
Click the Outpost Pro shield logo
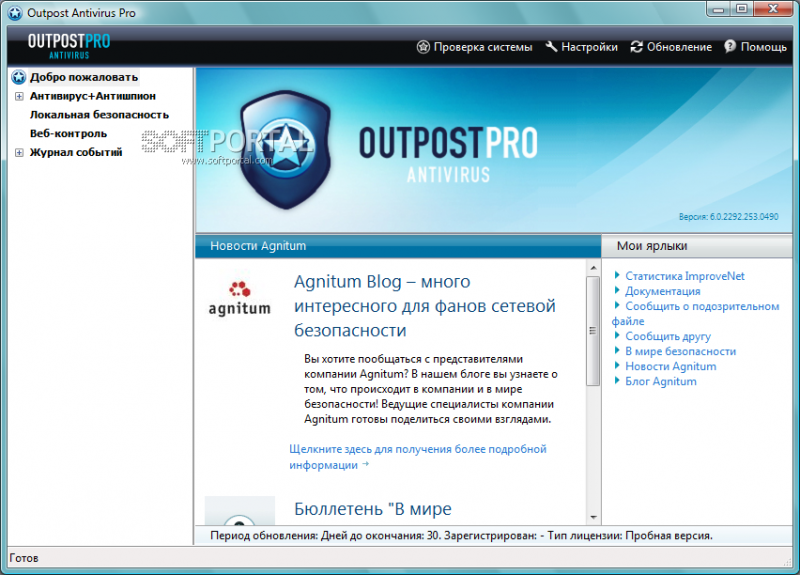pyautogui.click(x=286, y=149)
